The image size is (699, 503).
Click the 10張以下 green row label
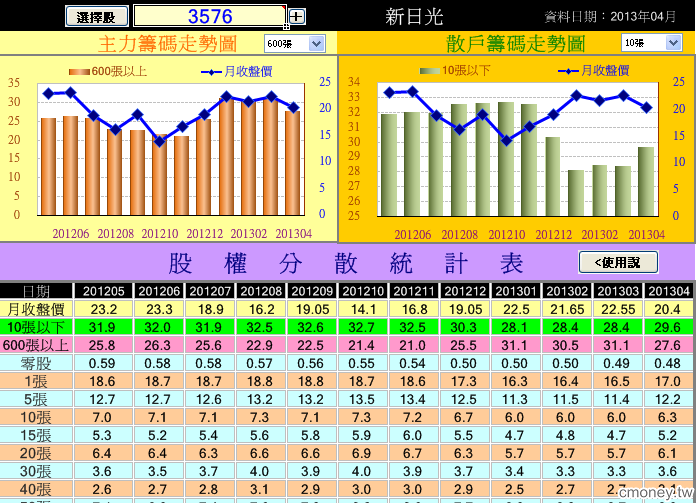tap(36, 327)
